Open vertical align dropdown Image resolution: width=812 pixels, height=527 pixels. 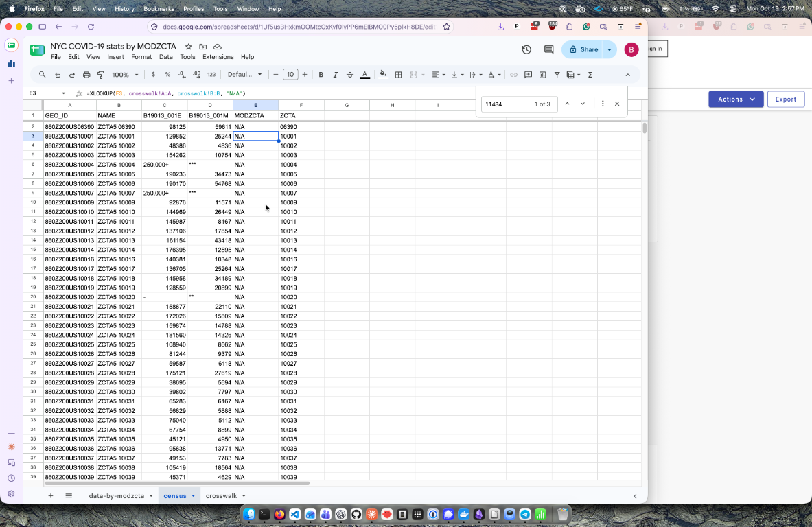[457, 75]
